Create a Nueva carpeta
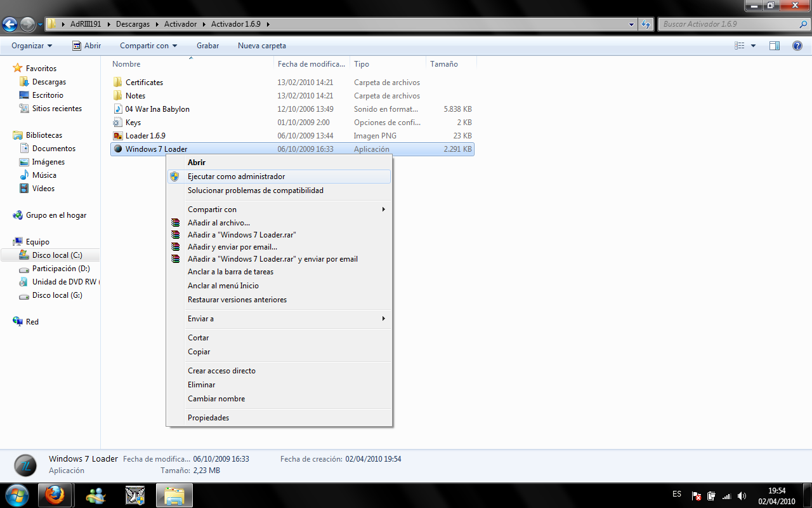 tap(262, 46)
